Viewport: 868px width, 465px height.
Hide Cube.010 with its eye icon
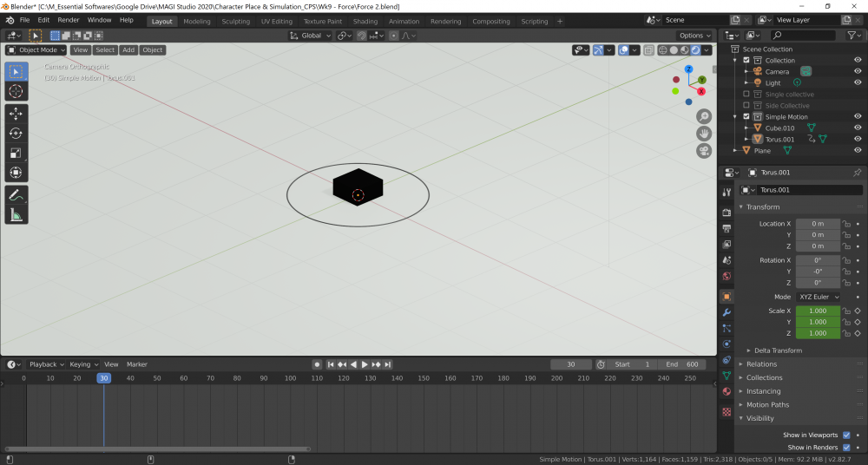(858, 128)
